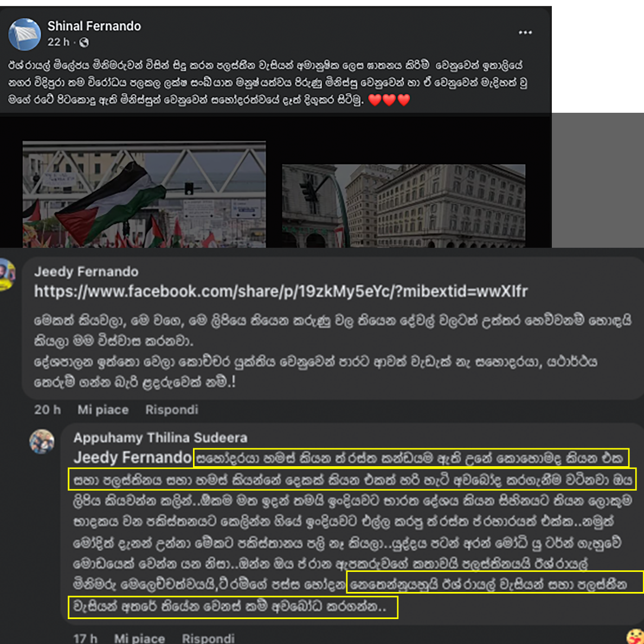Image resolution: width=644 pixels, height=644 pixels.
Task: Reply to Jeedy's comment with Rispondi
Action: point(172,409)
